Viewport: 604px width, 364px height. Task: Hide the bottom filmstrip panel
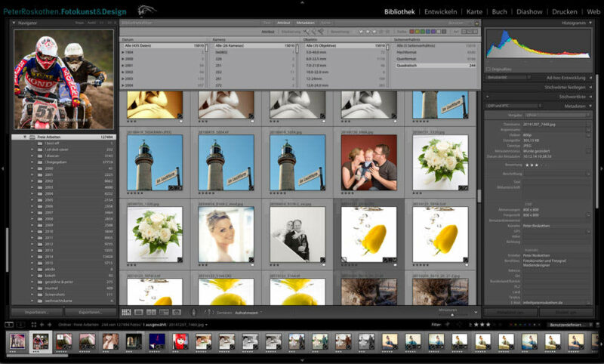[302, 361]
